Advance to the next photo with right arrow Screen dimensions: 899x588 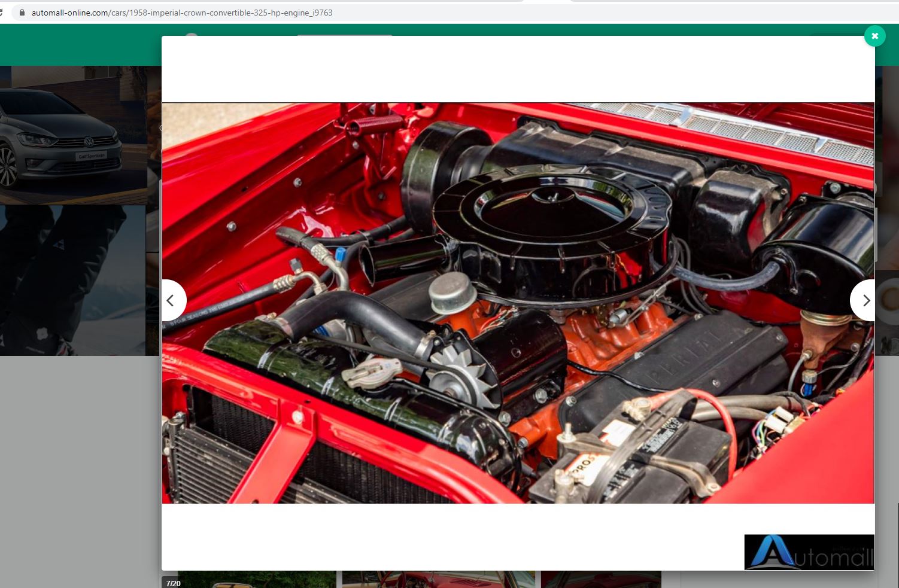(x=864, y=300)
